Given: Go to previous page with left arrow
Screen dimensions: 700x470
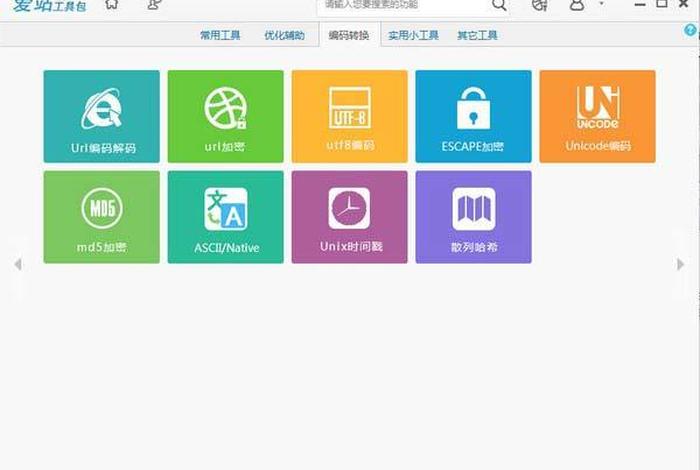Looking at the screenshot, I should (18, 264).
